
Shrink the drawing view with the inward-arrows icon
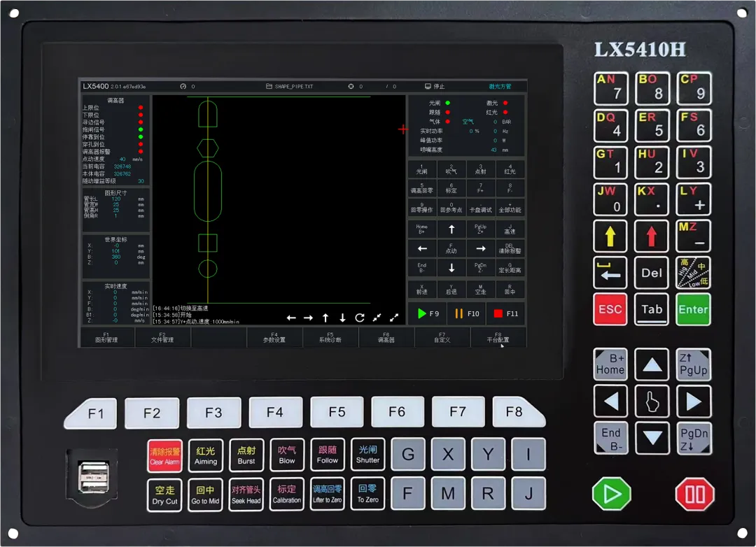point(377,318)
